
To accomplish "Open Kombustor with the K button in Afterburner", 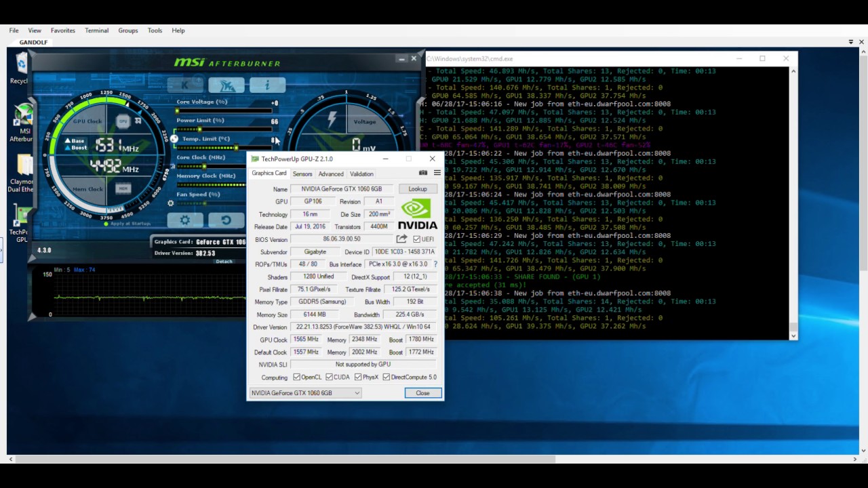I will click(x=185, y=85).
